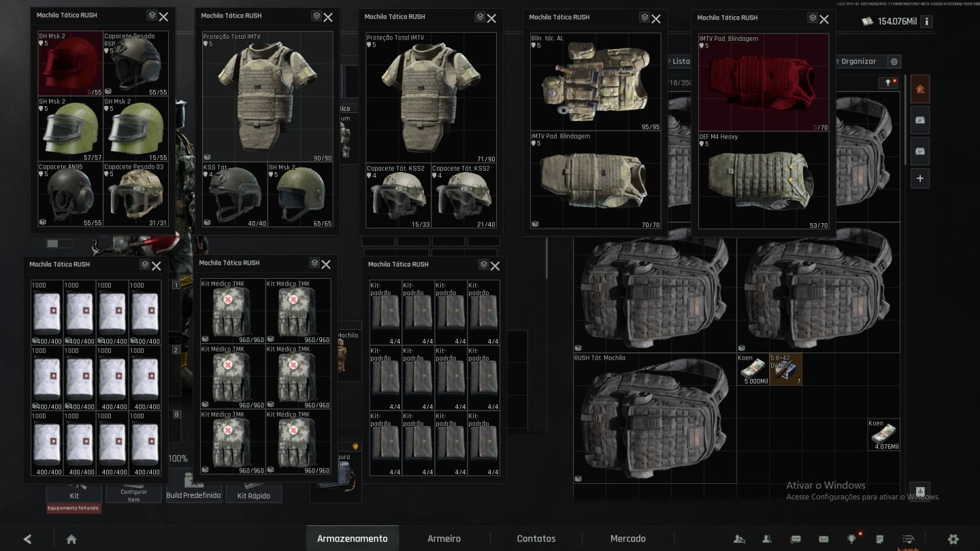Select the Proteção Total IMTV vest 71/90

pos(431,97)
